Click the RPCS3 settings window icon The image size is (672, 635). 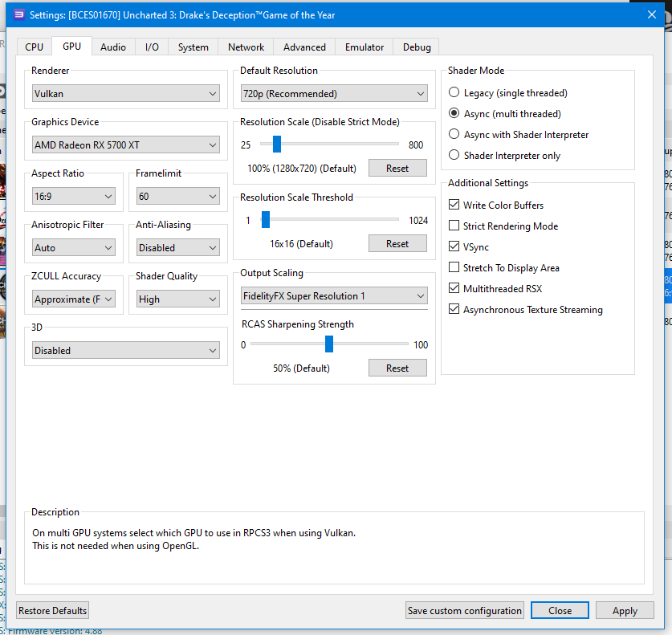19,14
